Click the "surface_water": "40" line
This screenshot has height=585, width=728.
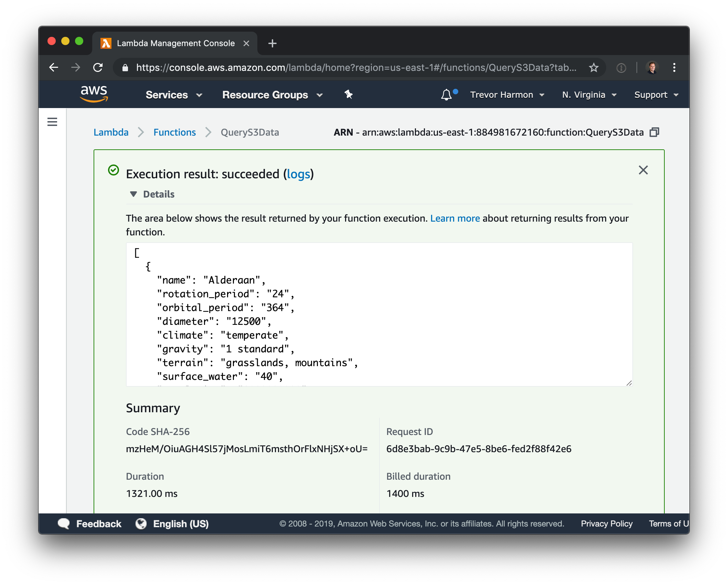(220, 376)
